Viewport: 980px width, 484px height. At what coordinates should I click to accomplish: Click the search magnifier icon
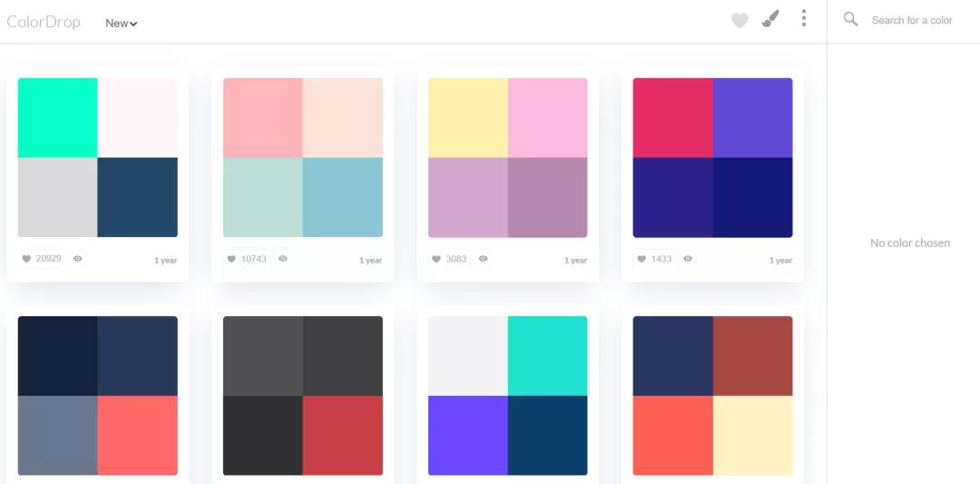[x=850, y=19]
